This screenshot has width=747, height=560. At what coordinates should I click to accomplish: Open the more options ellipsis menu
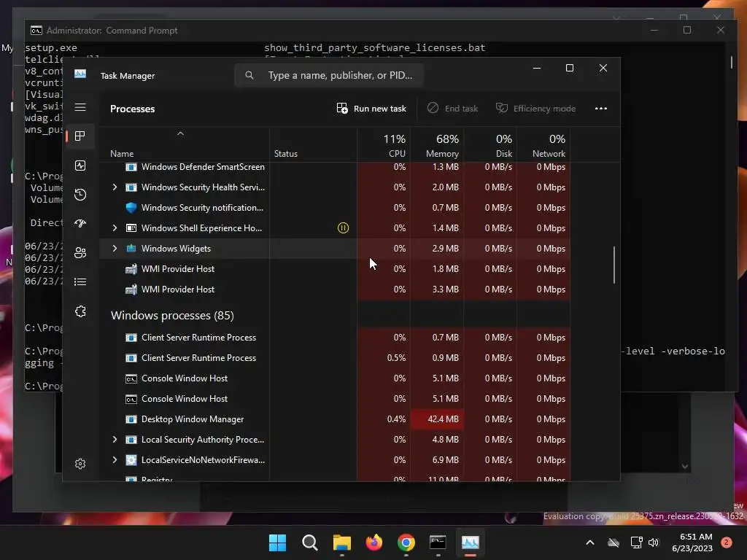click(x=601, y=109)
